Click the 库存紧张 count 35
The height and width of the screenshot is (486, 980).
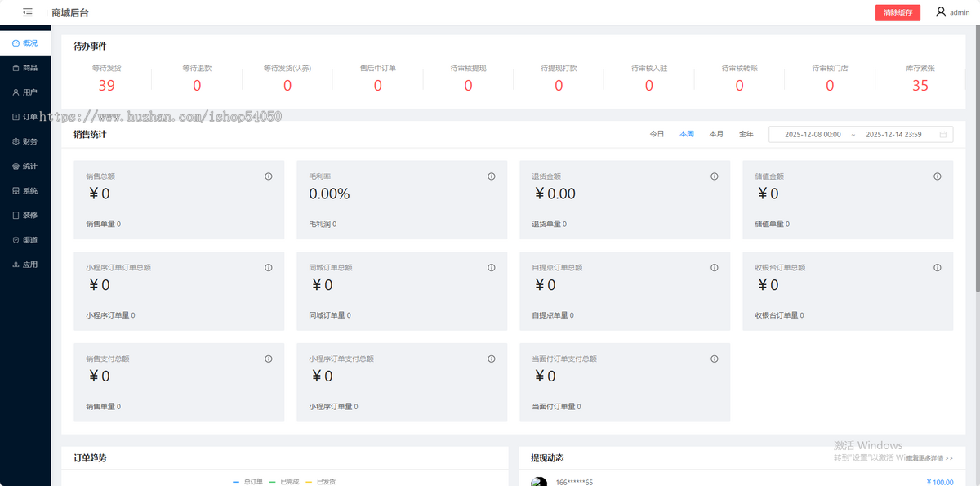pyautogui.click(x=920, y=86)
